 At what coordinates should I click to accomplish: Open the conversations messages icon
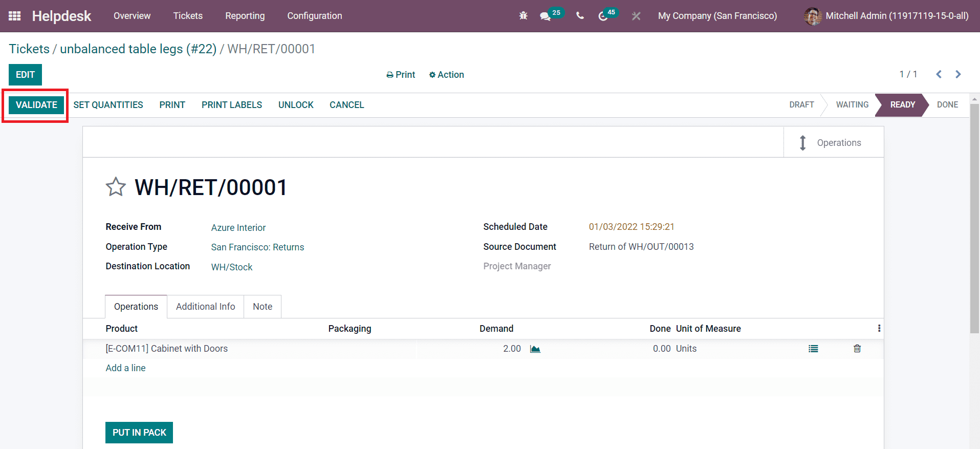click(545, 16)
